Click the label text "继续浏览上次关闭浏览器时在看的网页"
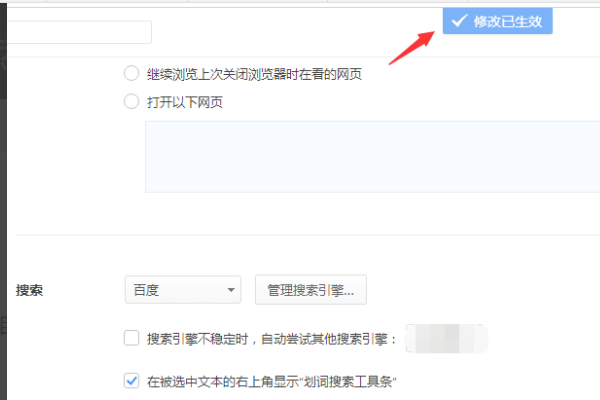 coord(254,74)
